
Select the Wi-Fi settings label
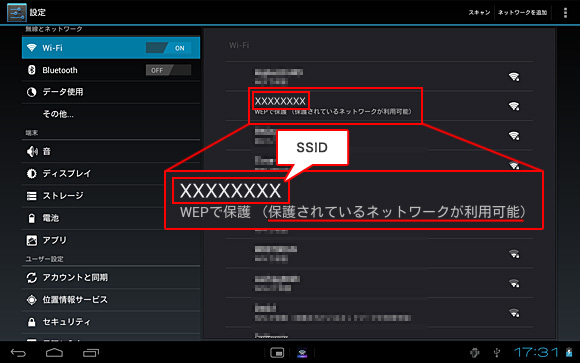point(52,48)
